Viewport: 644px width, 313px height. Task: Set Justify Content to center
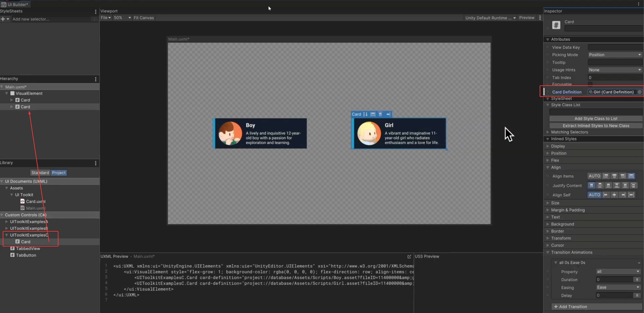[x=600, y=185]
